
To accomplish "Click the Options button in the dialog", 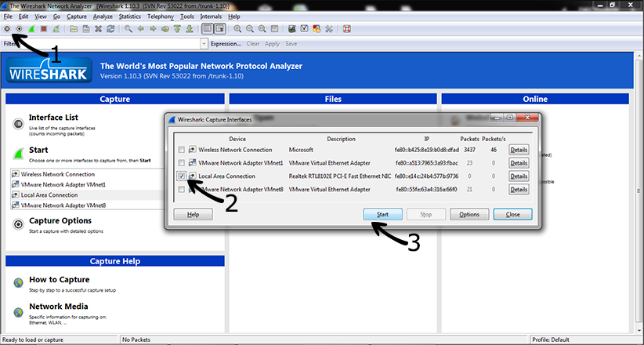I will click(x=469, y=214).
